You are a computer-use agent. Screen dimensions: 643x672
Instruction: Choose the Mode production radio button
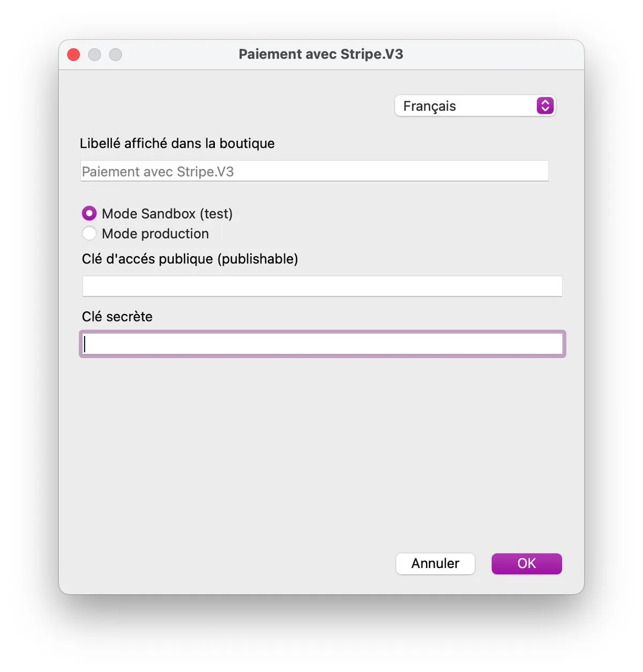[x=89, y=234]
